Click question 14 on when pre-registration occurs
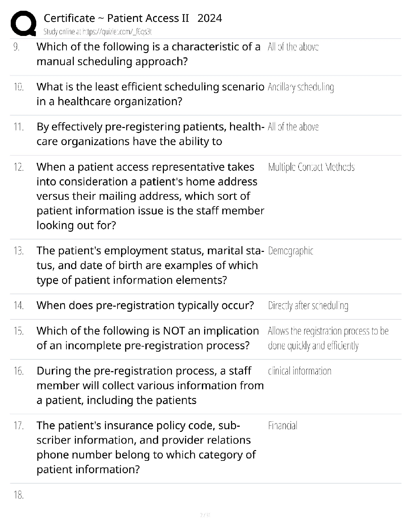The height and width of the screenshot is (532, 411). point(145,305)
